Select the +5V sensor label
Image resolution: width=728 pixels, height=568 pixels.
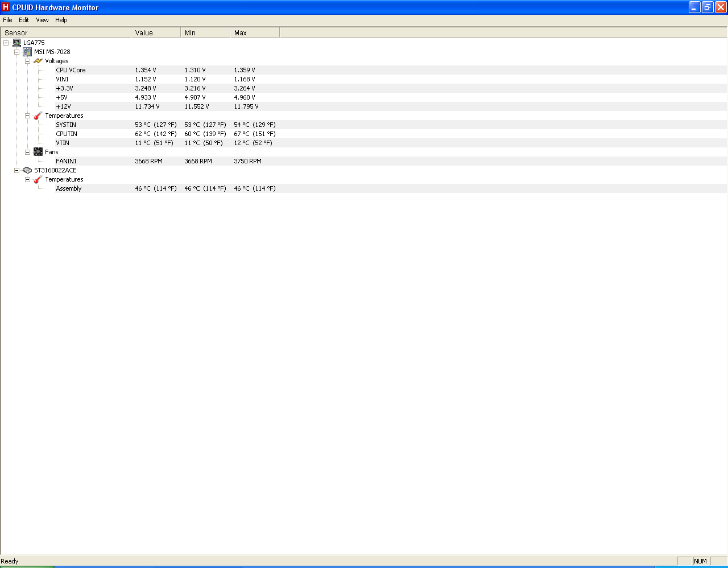[x=61, y=97]
